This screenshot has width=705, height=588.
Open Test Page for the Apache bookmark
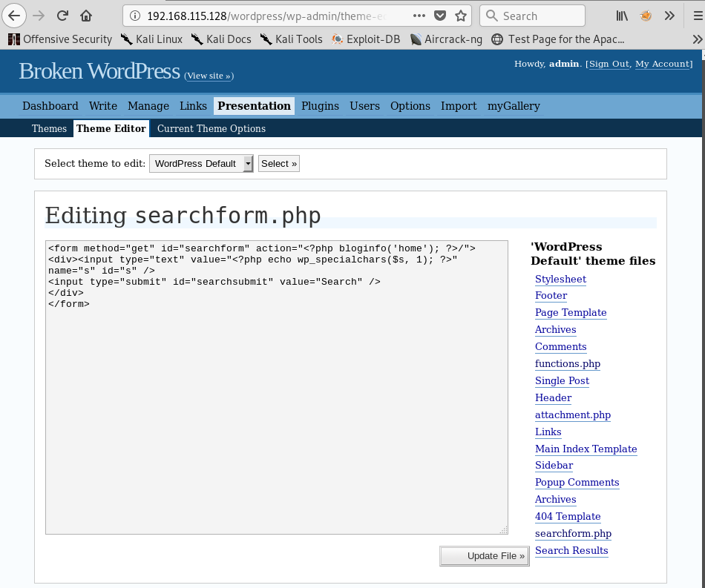(557, 39)
